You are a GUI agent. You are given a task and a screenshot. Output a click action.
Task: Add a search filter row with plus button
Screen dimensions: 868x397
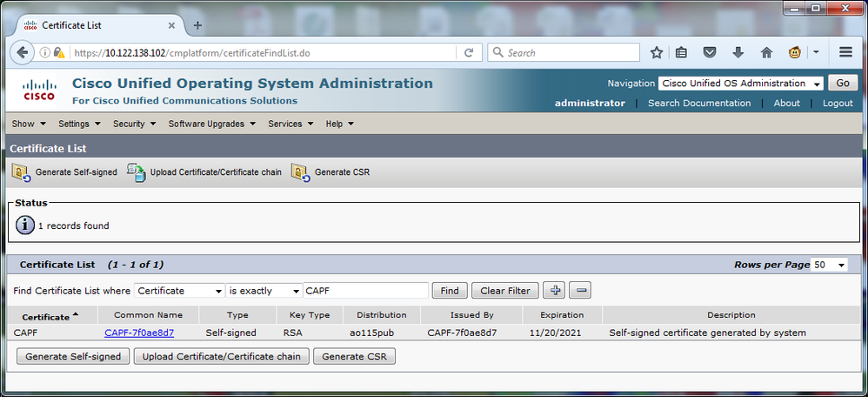[x=553, y=290]
